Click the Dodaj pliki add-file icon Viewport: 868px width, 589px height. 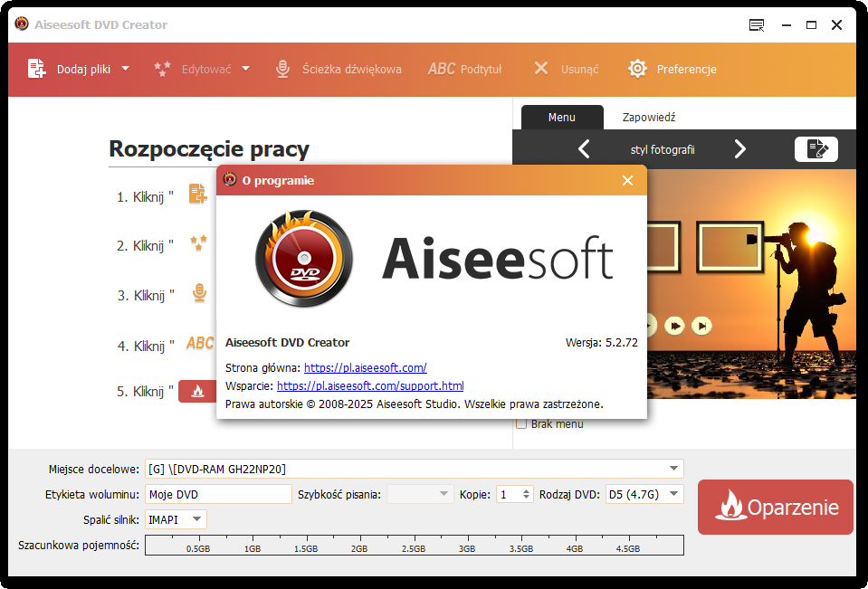click(36, 69)
